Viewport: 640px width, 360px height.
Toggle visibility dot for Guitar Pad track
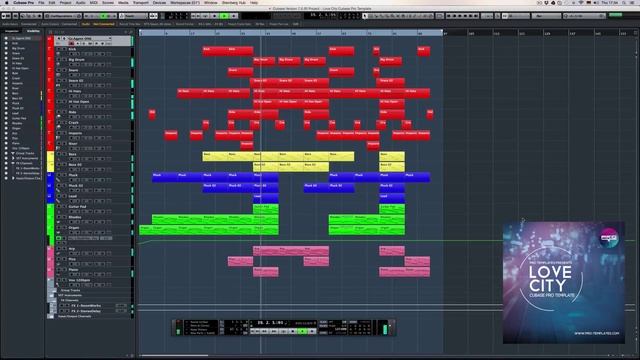pyautogui.click(x=6, y=118)
